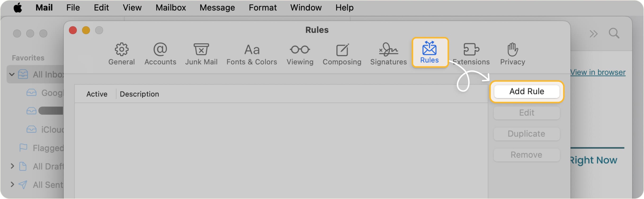Open the Accounts settings pane
The width and height of the screenshot is (644, 199).
pyautogui.click(x=160, y=53)
